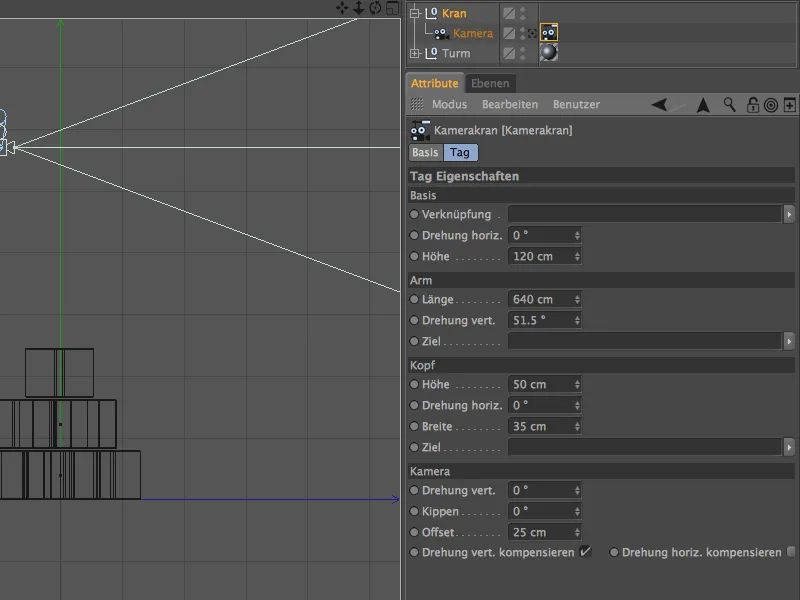The width and height of the screenshot is (800, 600).
Task: Switch to the Ebenen tab
Action: pos(490,83)
